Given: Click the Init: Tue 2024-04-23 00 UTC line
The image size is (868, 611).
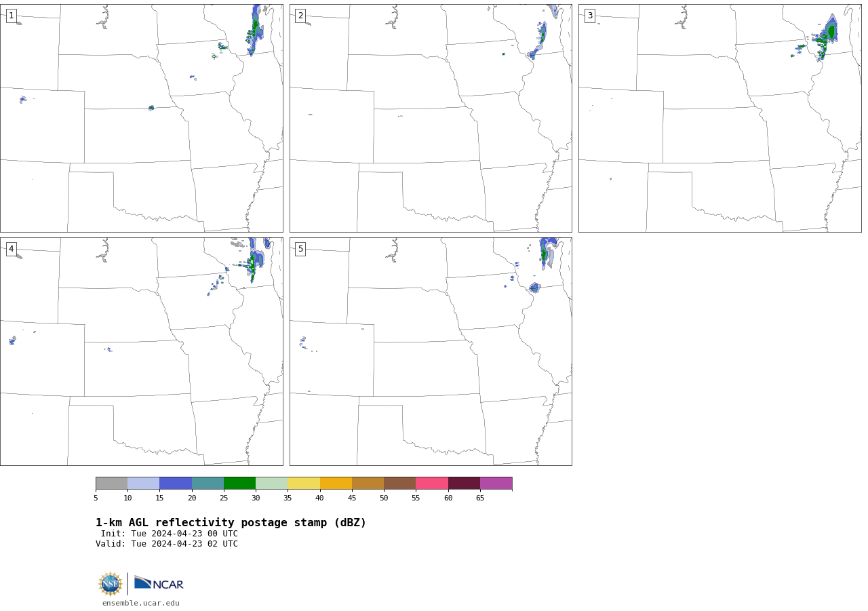Looking at the screenshot, I should (x=170, y=534).
